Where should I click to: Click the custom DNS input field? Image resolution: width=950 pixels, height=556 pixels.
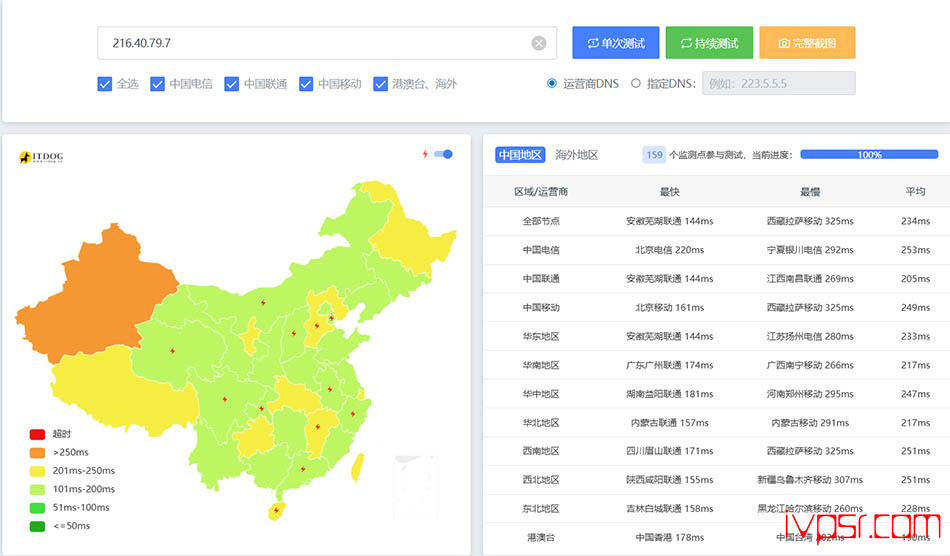[778, 84]
